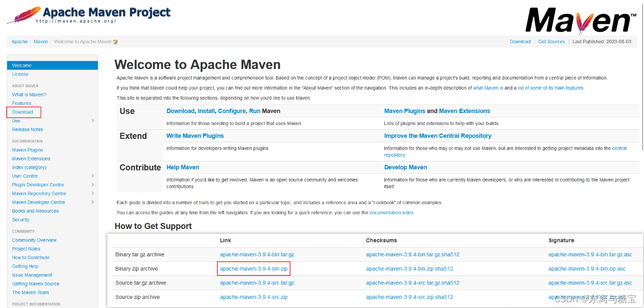Open apache-maven-3.9.4-src.zip.sha512 checksum

tap(409, 297)
